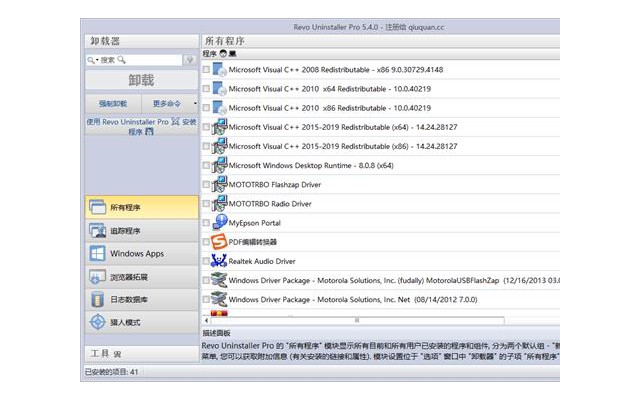Select 所有程序 in the sidebar
Image resolution: width=640 pixels, height=400 pixels.
pyautogui.click(x=142, y=207)
